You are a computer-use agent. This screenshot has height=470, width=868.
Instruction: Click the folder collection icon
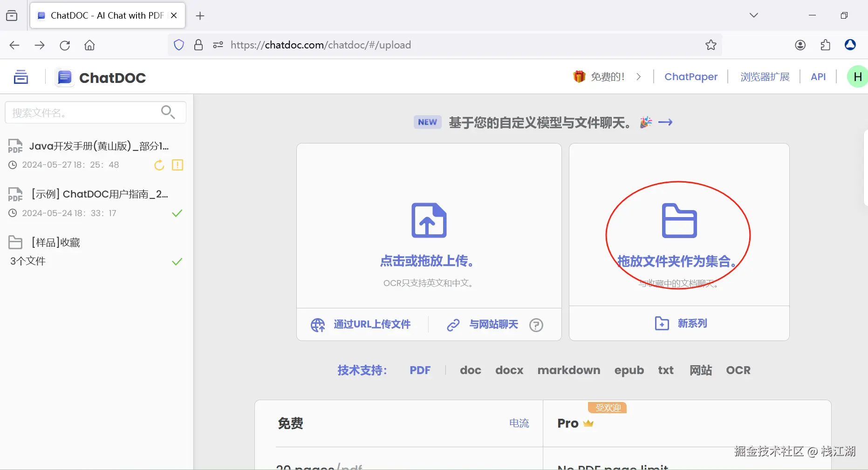click(679, 220)
